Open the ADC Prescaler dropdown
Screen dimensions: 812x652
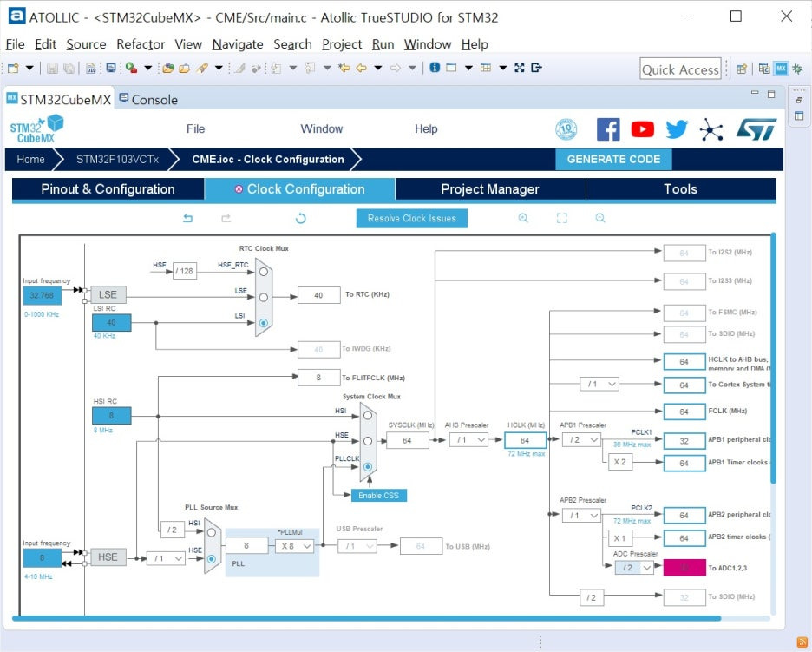coord(634,568)
